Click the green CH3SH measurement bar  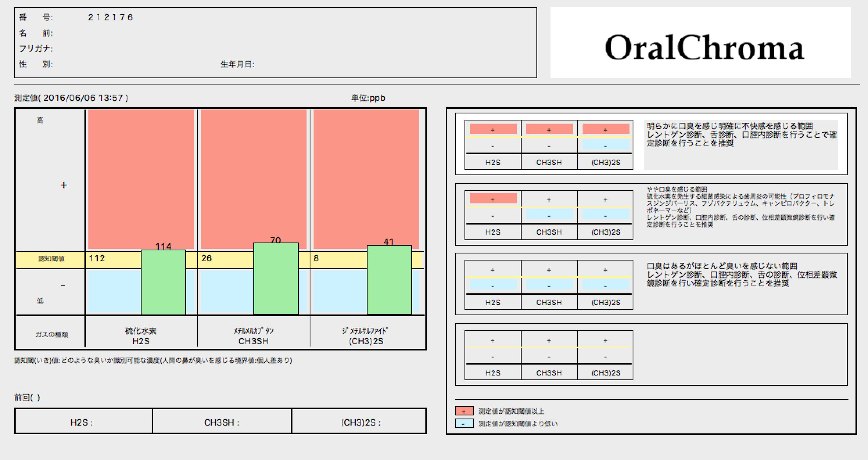click(x=276, y=279)
